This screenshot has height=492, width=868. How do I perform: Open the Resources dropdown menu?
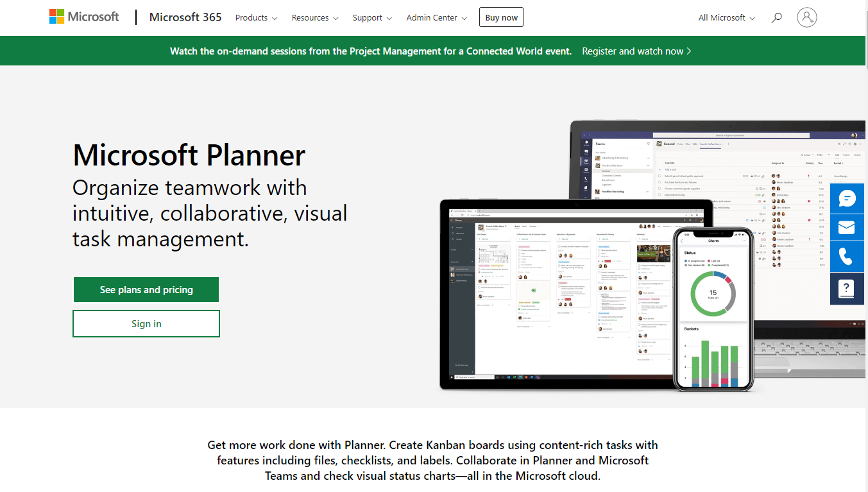click(x=314, y=18)
